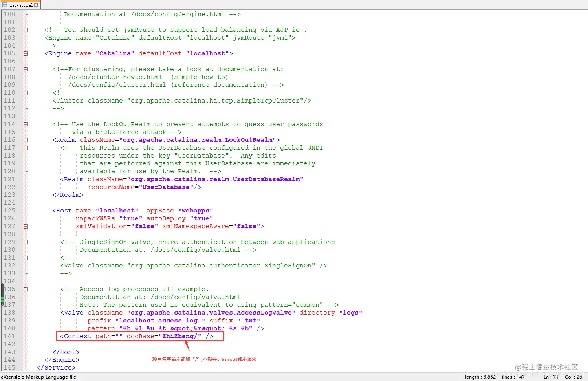Click the resourceName="UserDatabase" attribute
The width and height of the screenshot is (588, 381).
(x=141, y=187)
